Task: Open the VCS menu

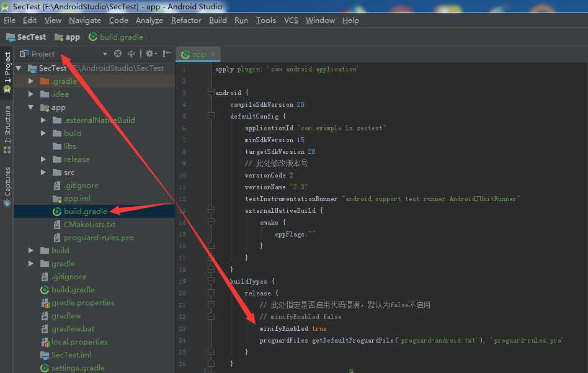Action: (291, 20)
